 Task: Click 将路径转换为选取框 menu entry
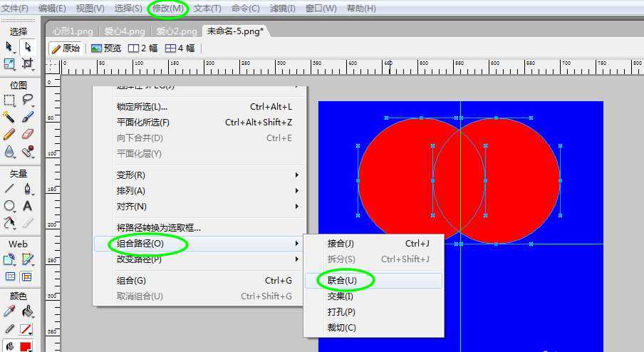159,228
